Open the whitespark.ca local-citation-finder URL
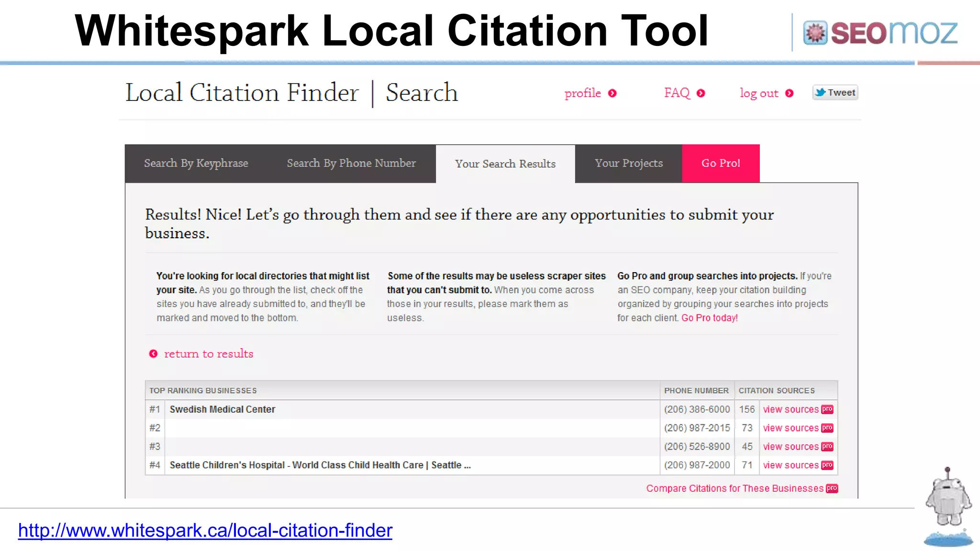The height and width of the screenshot is (551, 980). 205,530
